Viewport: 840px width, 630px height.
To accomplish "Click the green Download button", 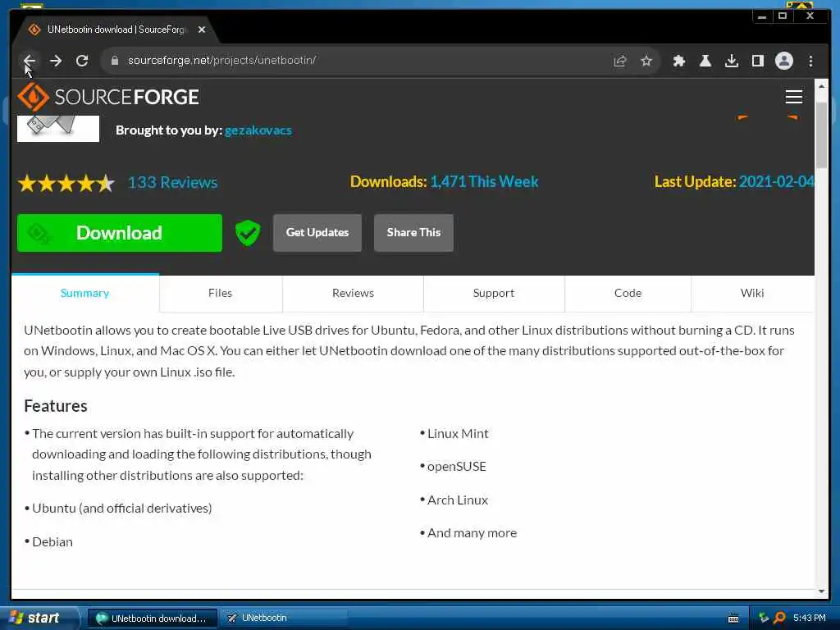I will [x=120, y=233].
